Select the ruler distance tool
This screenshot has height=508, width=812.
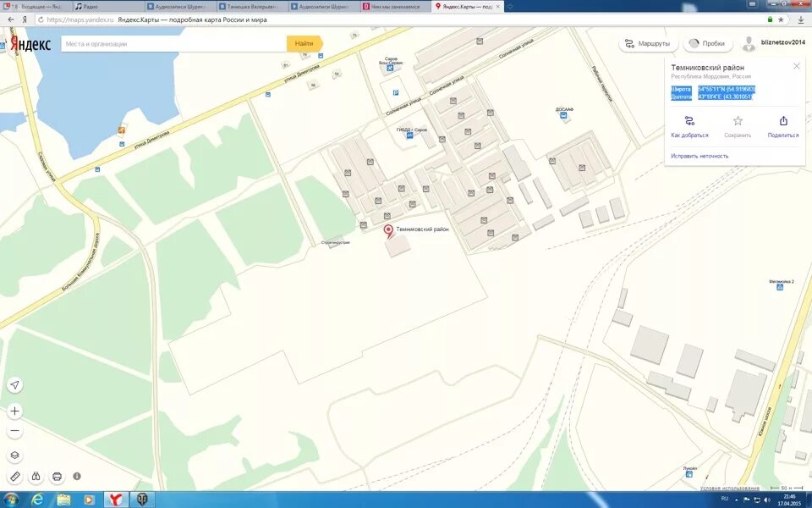pyautogui.click(x=14, y=477)
